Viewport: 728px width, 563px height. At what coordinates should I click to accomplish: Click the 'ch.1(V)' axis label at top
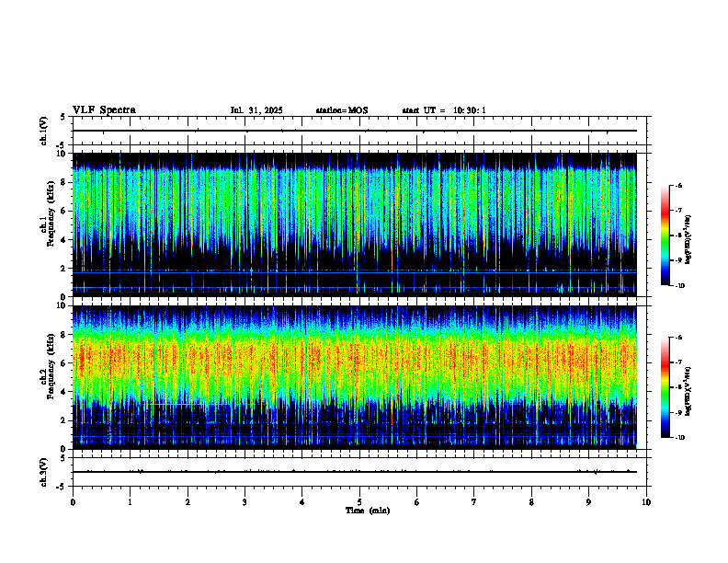coord(44,131)
